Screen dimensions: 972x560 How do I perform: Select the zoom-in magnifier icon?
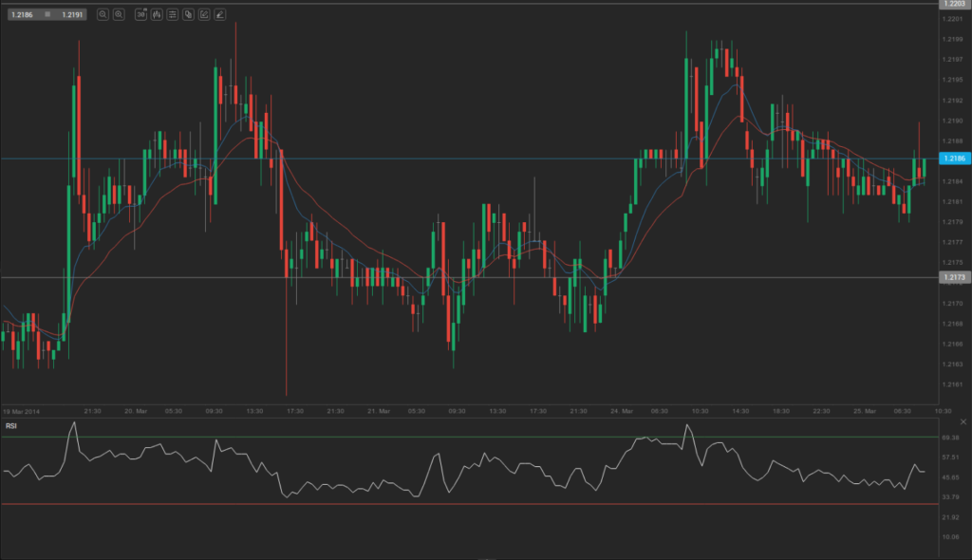click(x=119, y=14)
